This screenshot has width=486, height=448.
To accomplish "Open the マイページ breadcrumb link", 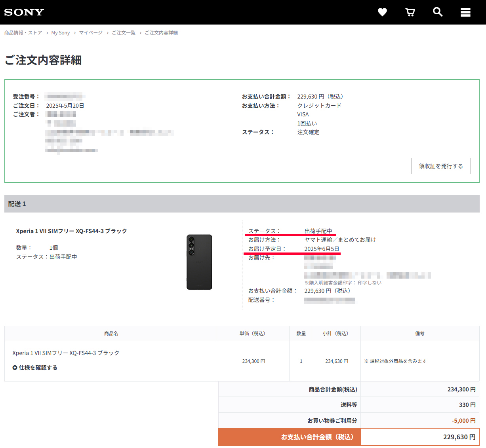I will coord(91,33).
